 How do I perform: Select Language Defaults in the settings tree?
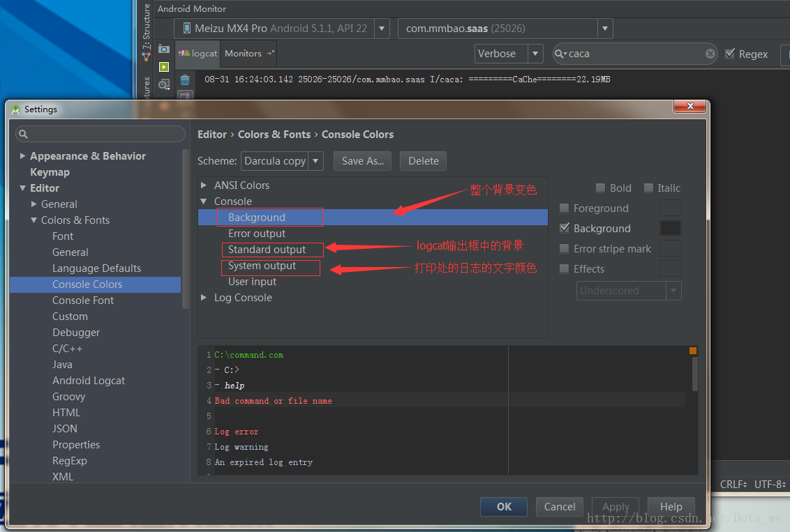coord(96,268)
